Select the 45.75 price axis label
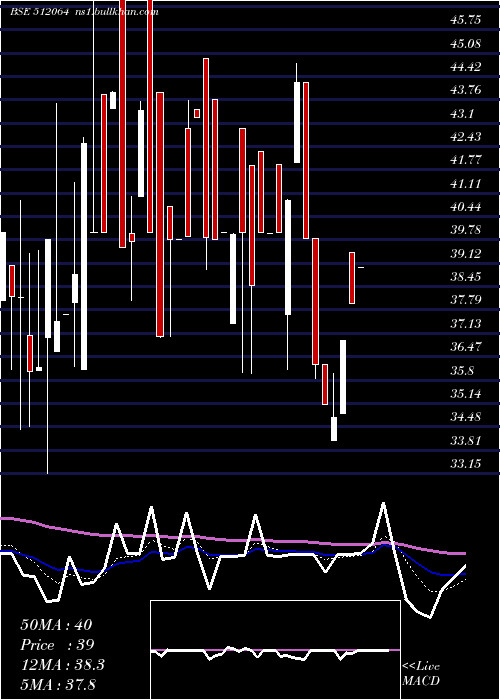Viewport: 500px width, 700px height. coord(466,20)
